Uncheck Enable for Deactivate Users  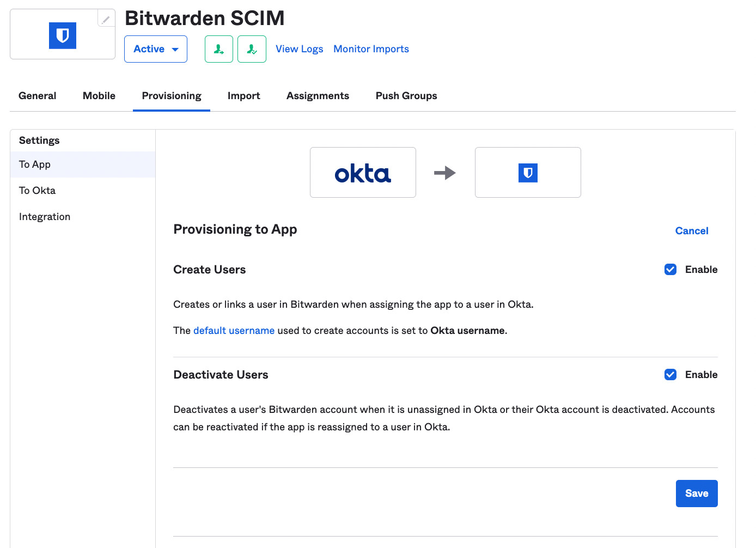click(670, 375)
